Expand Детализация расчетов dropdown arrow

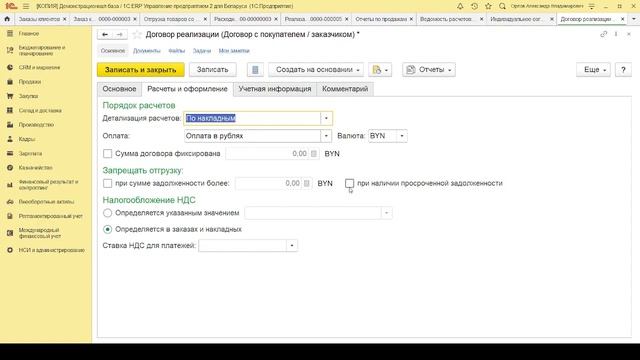(326, 118)
